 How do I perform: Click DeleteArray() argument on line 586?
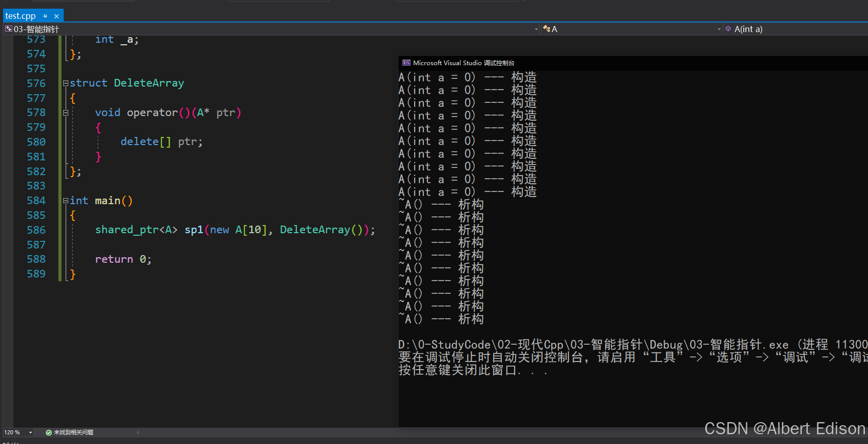(x=321, y=230)
